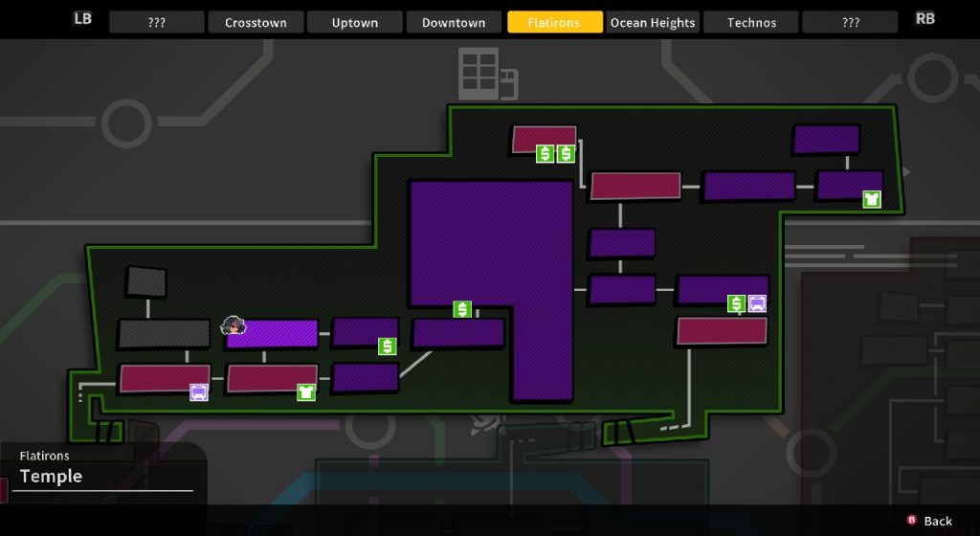The image size is (980, 536).
Task: Open the Uptown area tab
Action: point(354,22)
